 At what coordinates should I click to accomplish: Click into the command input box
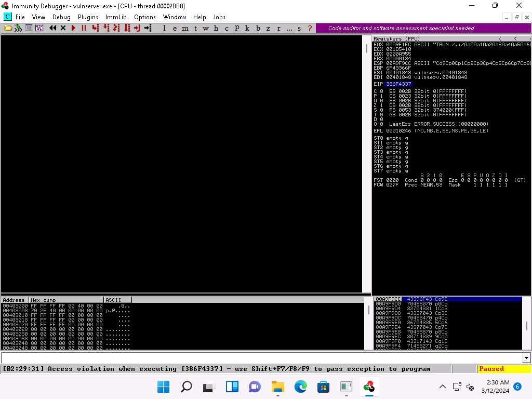[260, 358]
